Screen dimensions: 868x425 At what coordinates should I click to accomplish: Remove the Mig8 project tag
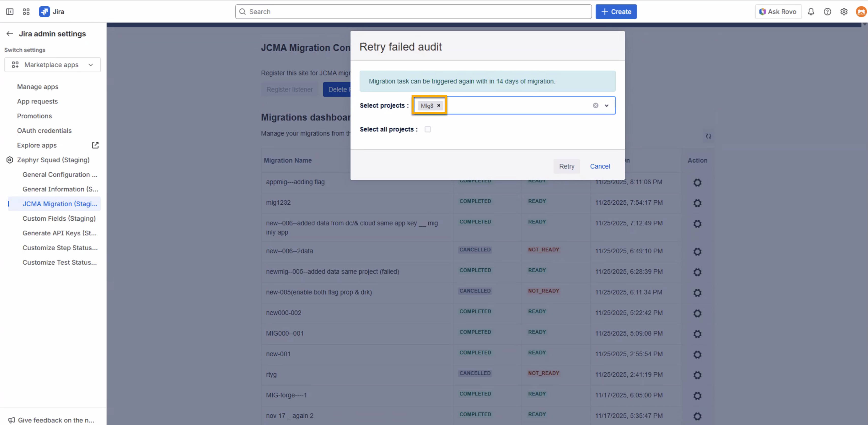click(x=439, y=105)
